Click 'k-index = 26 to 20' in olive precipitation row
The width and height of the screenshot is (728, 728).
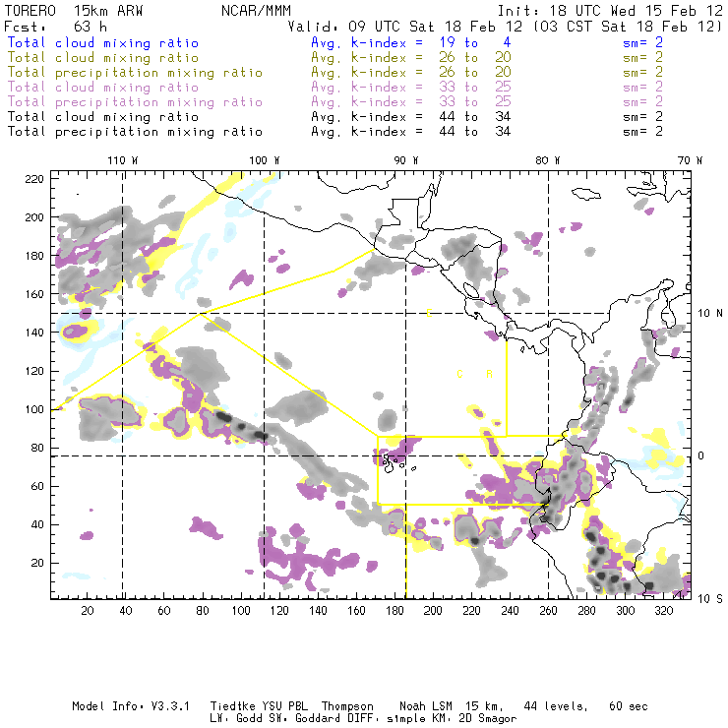[x=431, y=73]
